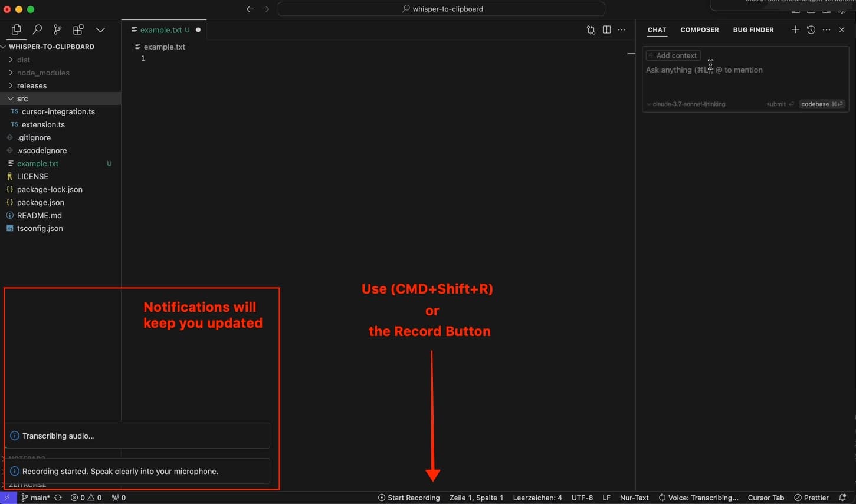The width and height of the screenshot is (856, 504).
Task: Click the Cursor Tab status item
Action: 766,498
